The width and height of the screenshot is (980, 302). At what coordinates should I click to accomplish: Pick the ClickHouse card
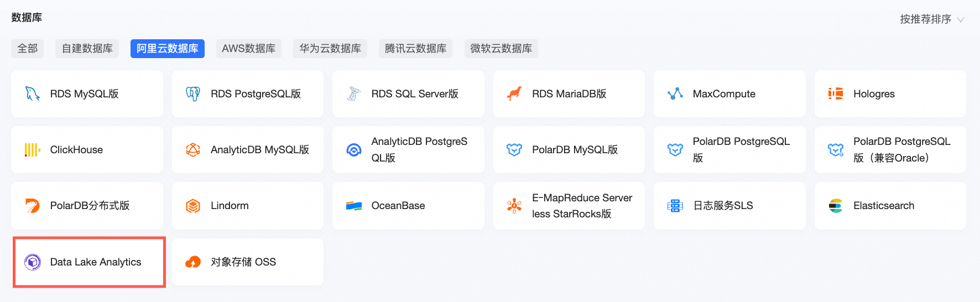click(87, 150)
